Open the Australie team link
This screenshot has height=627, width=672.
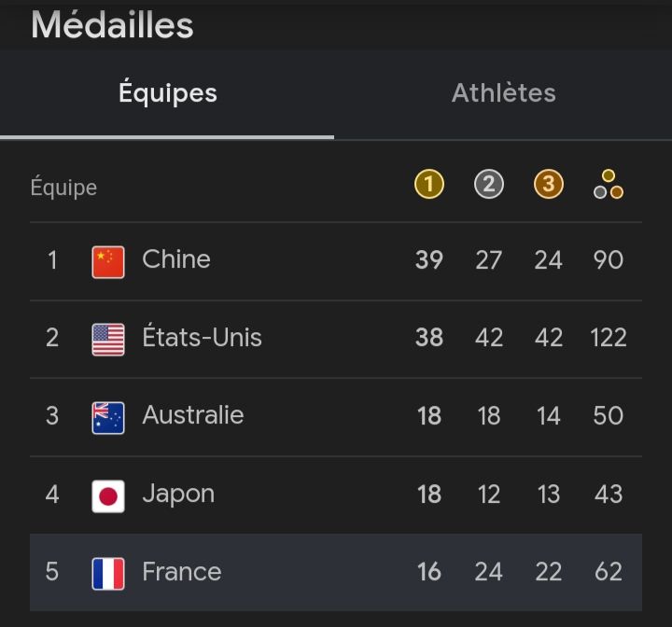[192, 415]
